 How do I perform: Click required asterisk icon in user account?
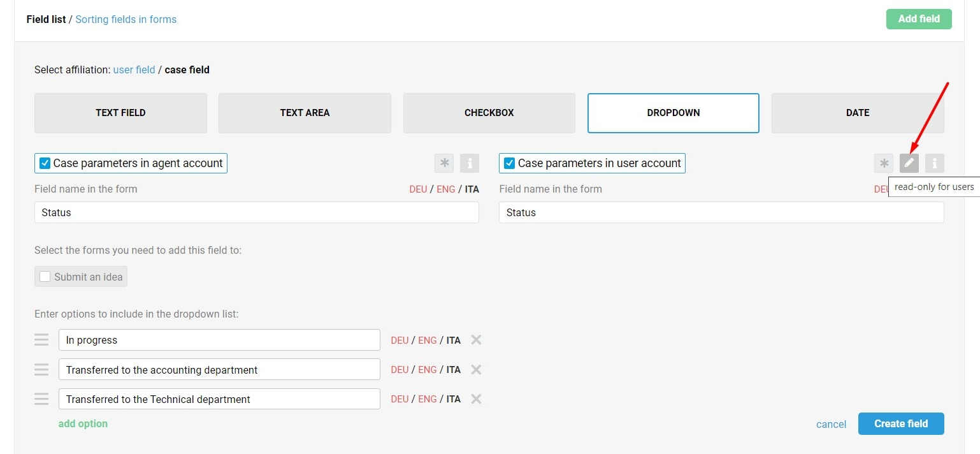point(884,163)
